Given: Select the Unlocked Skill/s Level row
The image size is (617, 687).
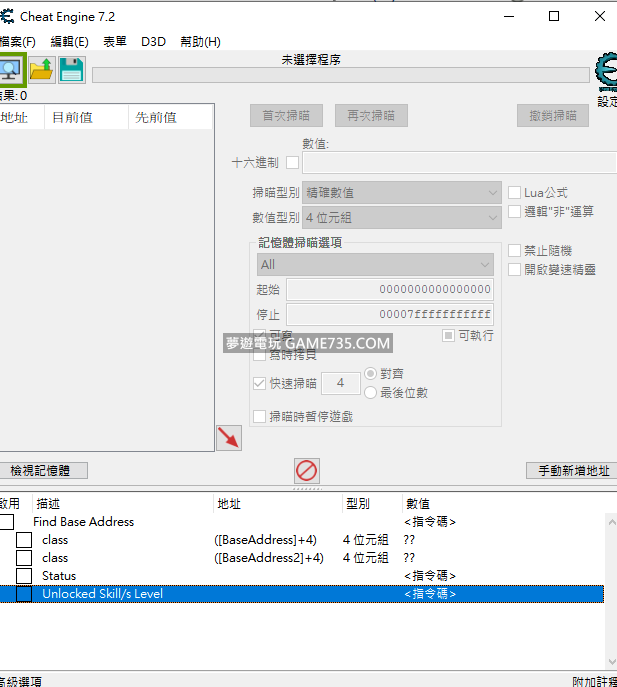Looking at the screenshot, I should pyautogui.click(x=302, y=594).
